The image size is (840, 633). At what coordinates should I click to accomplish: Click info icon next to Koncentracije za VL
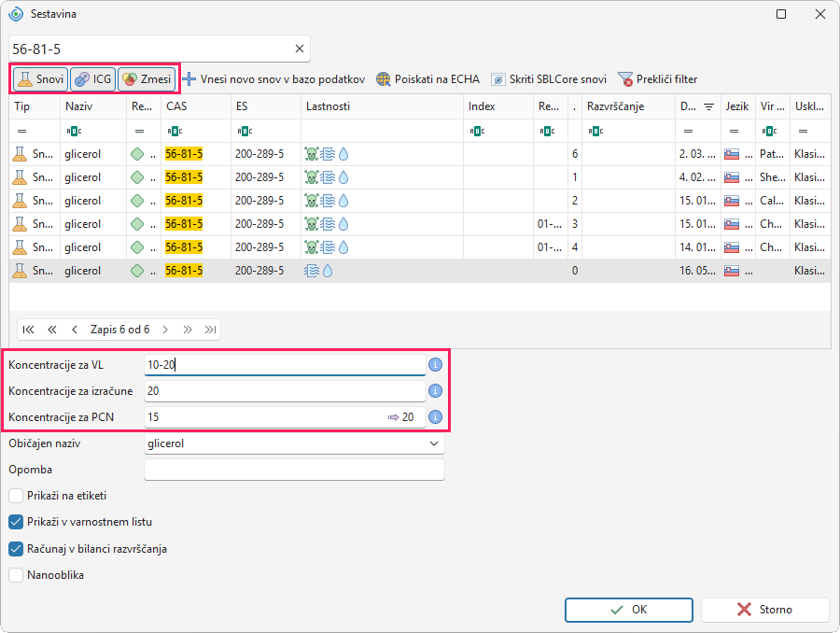pyautogui.click(x=436, y=365)
